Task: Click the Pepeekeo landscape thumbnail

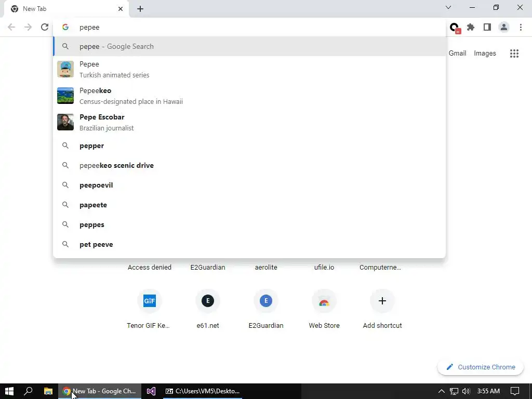Action: pyautogui.click(x=65, y=96)
